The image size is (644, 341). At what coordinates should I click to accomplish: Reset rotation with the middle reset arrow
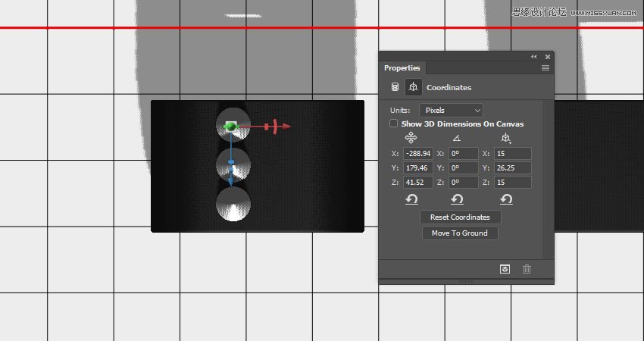(x=457, y=199)
